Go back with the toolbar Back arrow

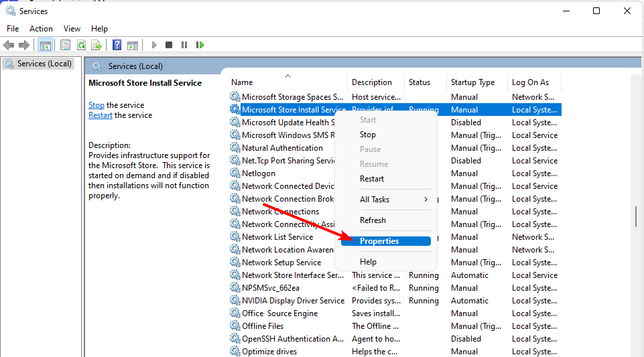tap(9, 45)
